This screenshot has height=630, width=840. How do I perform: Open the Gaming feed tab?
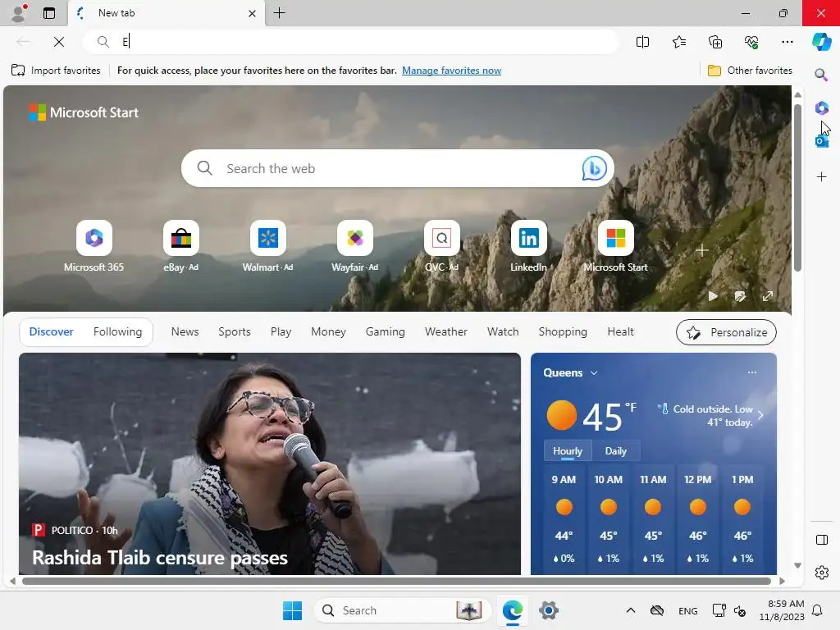click(386, 331)
